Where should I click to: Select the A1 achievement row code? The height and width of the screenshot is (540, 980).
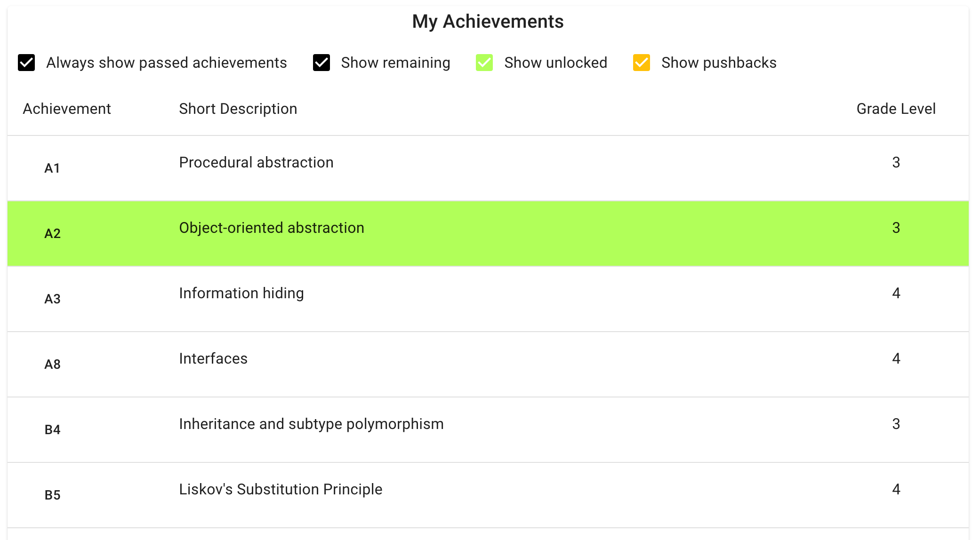[52, 168]
